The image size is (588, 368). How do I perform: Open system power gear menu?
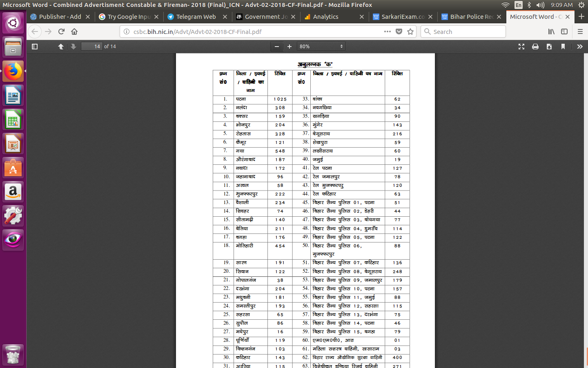(581, 5)
